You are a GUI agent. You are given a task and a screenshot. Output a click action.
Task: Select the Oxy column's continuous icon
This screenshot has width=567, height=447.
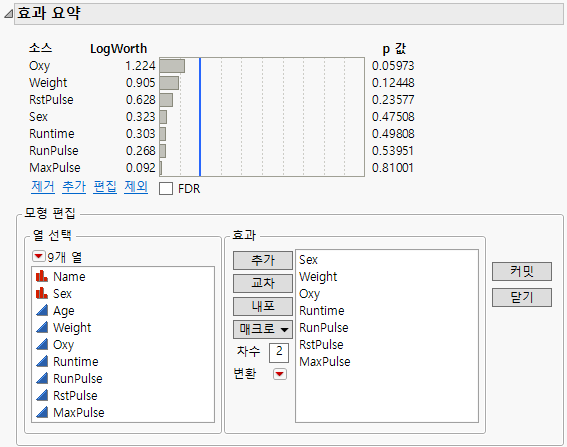point(42,344)
